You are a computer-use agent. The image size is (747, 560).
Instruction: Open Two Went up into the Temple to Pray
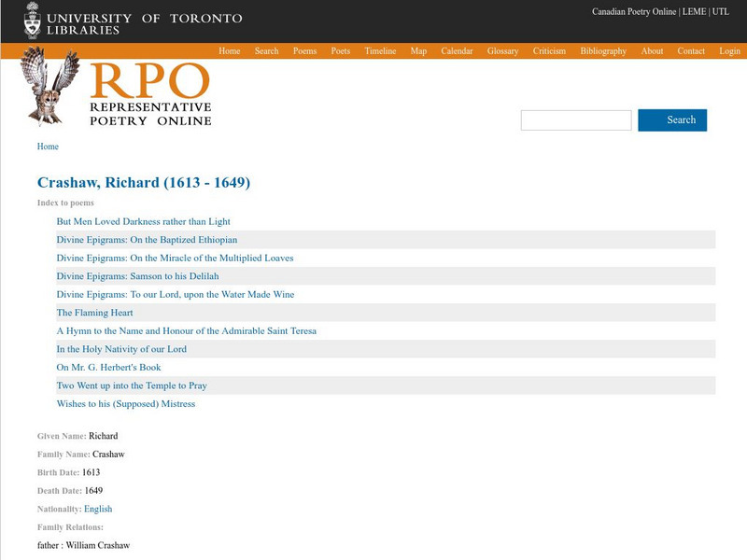[132, 385]
